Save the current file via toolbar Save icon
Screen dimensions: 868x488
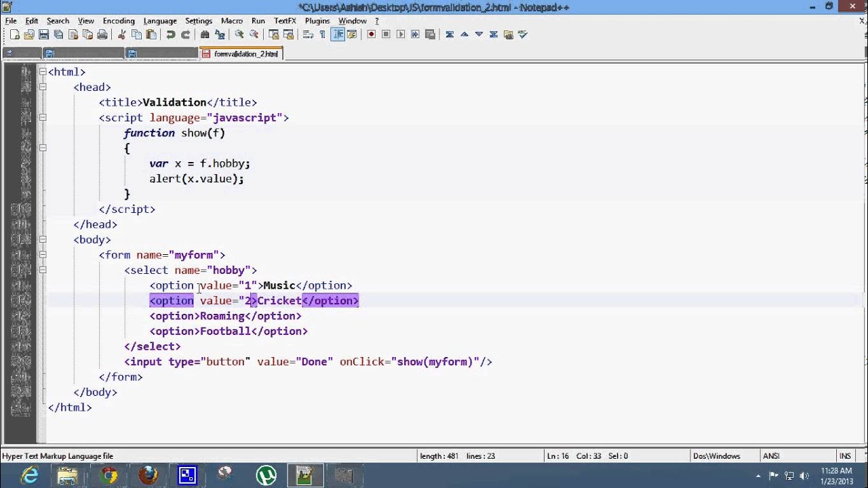pos(44,35)
